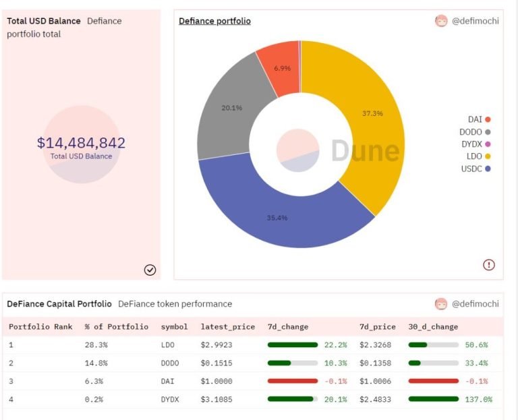Click defimochi avatar in Defiance portfolio header
This screenshot has width=518, height=420.
click(441, 21)
